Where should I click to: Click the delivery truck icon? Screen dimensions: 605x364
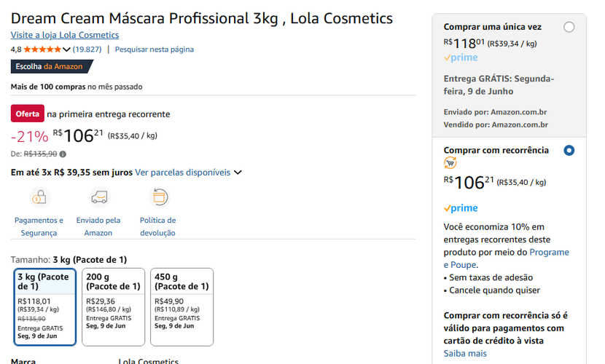point(98,197)
